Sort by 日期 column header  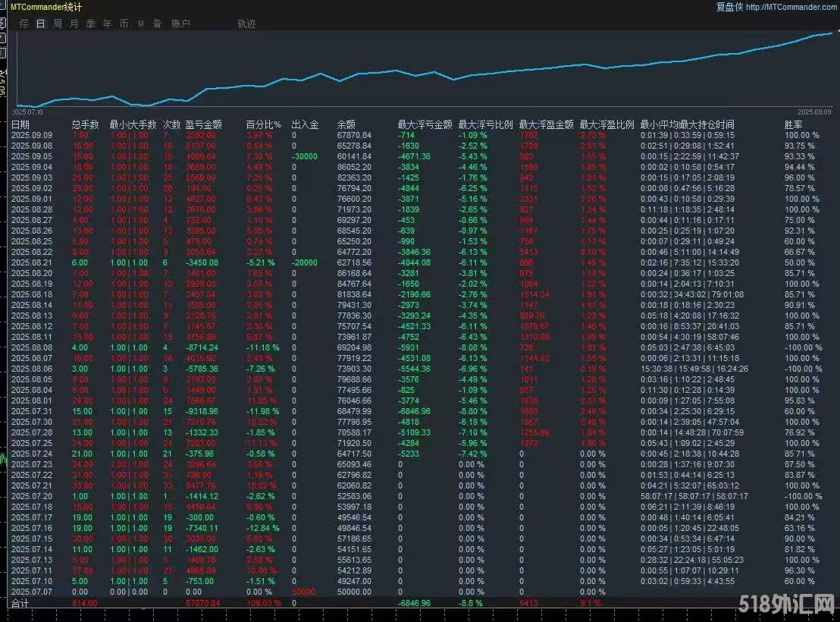pyautogui.click(x=20, y=124)
